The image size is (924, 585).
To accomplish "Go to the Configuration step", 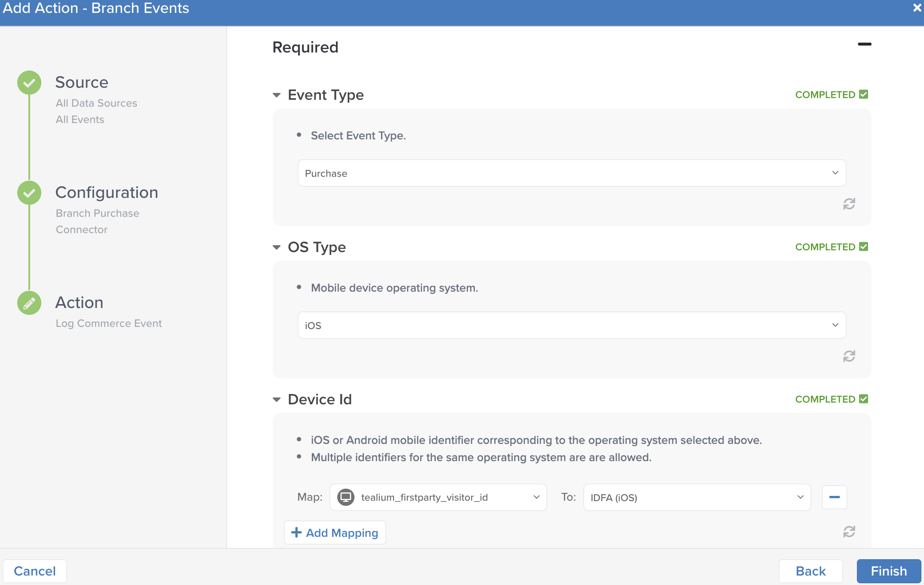I will 107,192.
